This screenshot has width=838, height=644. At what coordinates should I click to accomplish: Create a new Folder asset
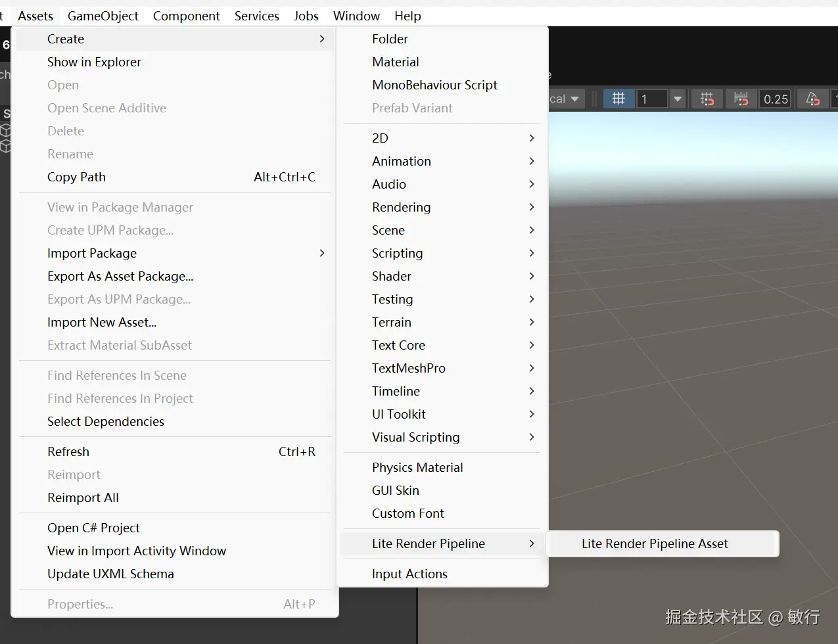(x=442, y=39)
